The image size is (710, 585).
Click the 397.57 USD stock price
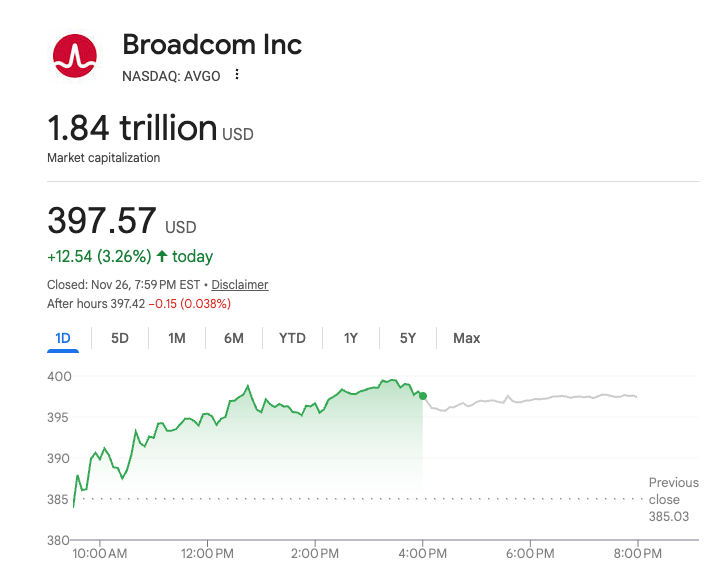pos(102,221)
